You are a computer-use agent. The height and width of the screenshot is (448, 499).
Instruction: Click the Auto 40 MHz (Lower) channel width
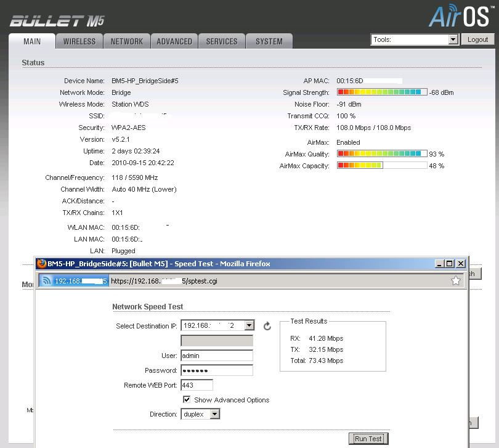point(144,189)
